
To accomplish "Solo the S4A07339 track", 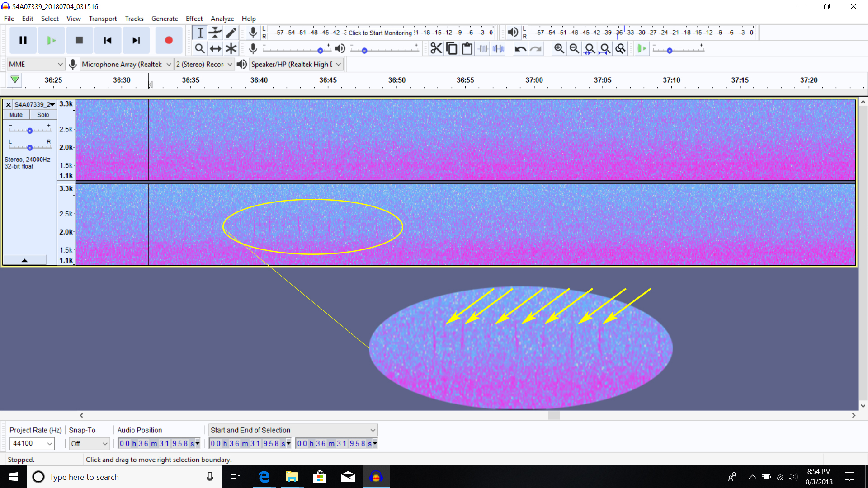I will (43, 115).
